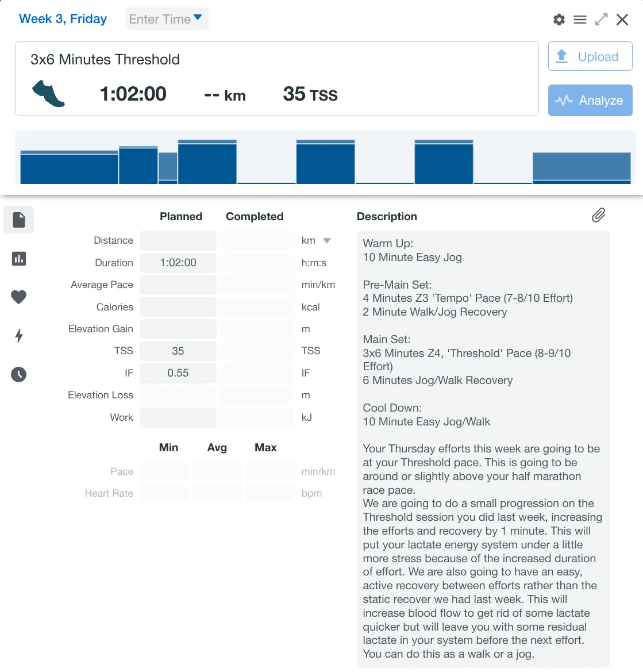Expand the km distance unit dropdown
643x672 pixels.
tap(326, 241)
